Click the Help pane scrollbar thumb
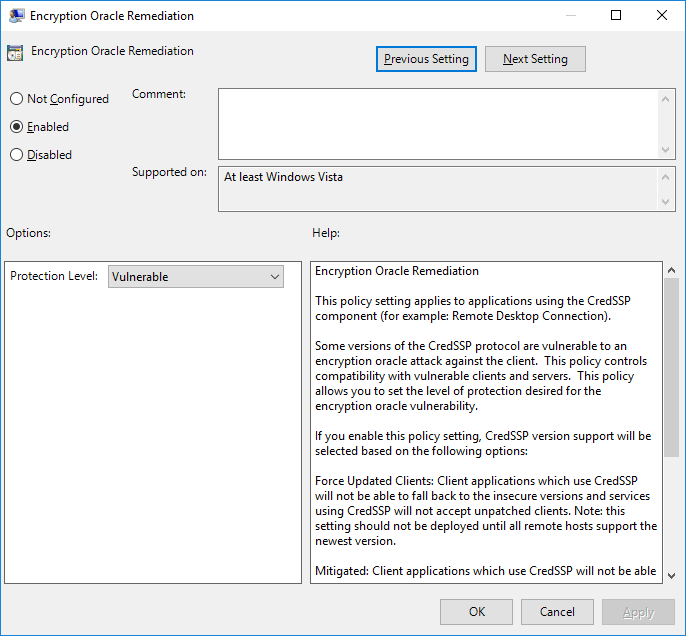 coord(670,360)
